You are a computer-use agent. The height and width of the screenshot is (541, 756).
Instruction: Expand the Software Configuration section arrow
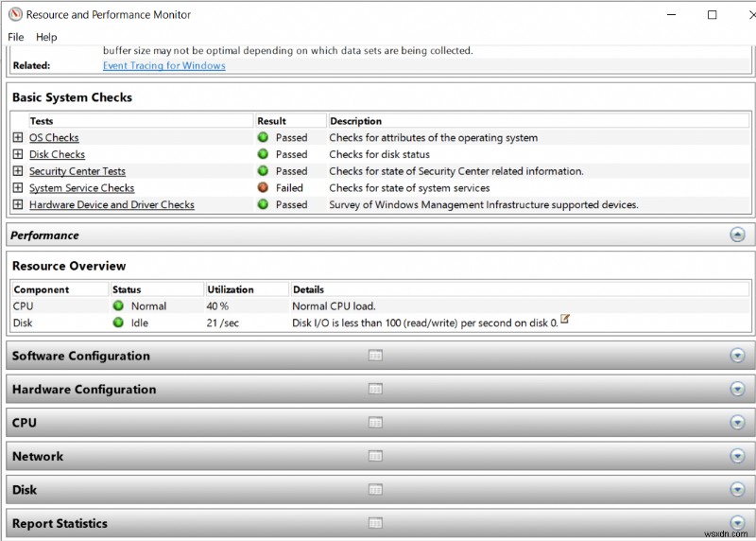coord(737,356)
